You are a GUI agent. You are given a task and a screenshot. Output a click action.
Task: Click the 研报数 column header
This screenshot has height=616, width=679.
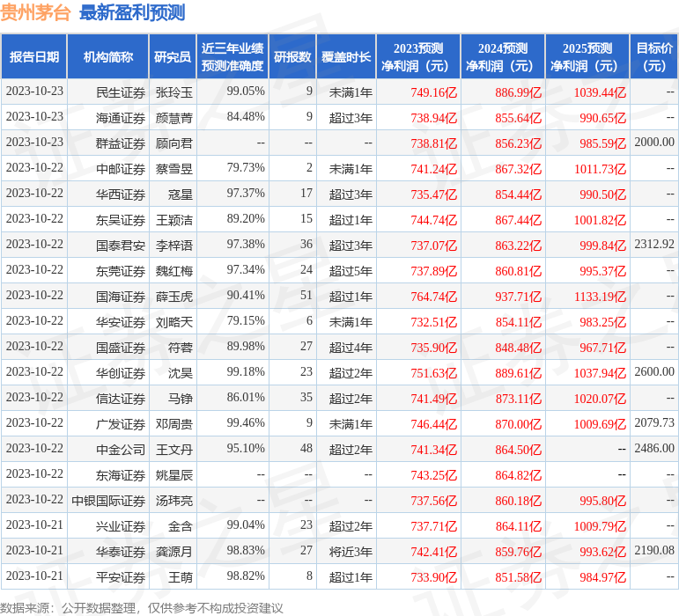point(292,56)
